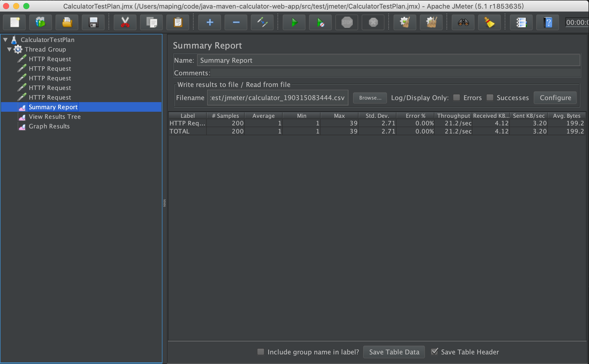Click the floppy disk Save icon
The image size is (589, 364).
93,22
